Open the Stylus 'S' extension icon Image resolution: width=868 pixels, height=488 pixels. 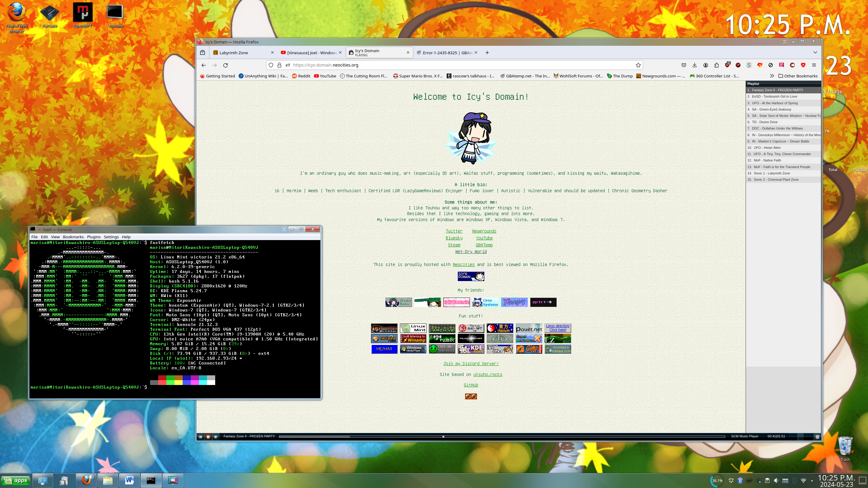click(x=749, y=65)
